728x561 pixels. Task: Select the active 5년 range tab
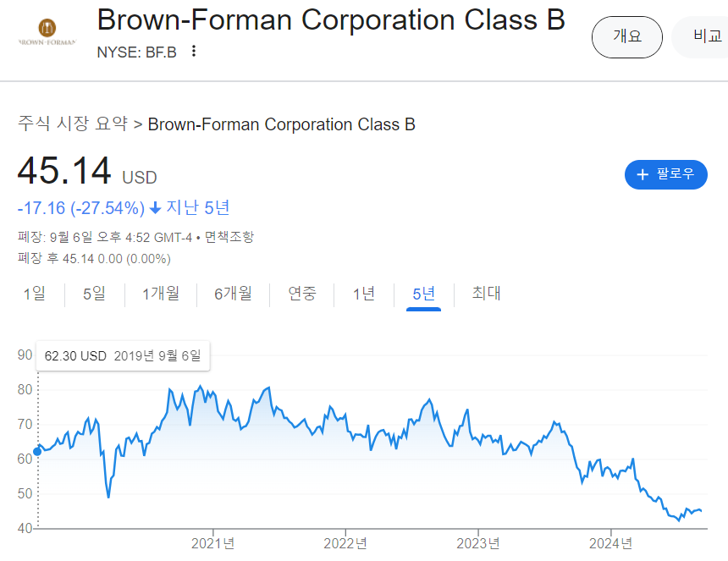click(x=423, y=294)
